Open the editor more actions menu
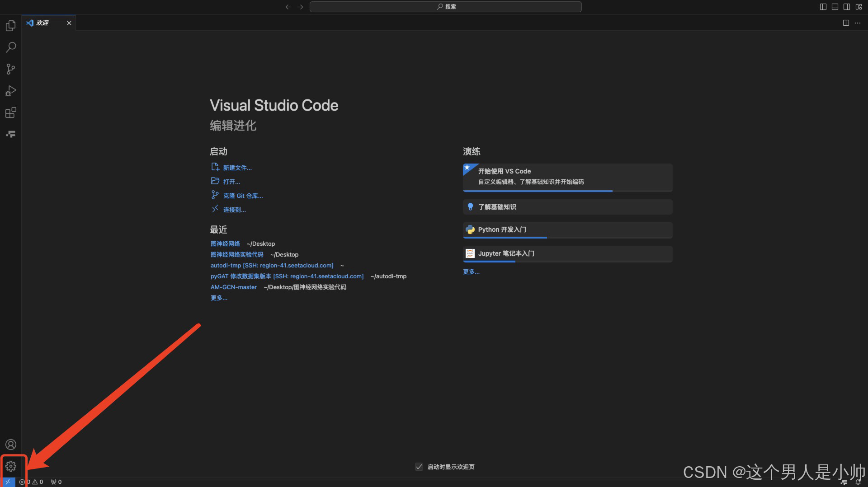 pos(858,23)
